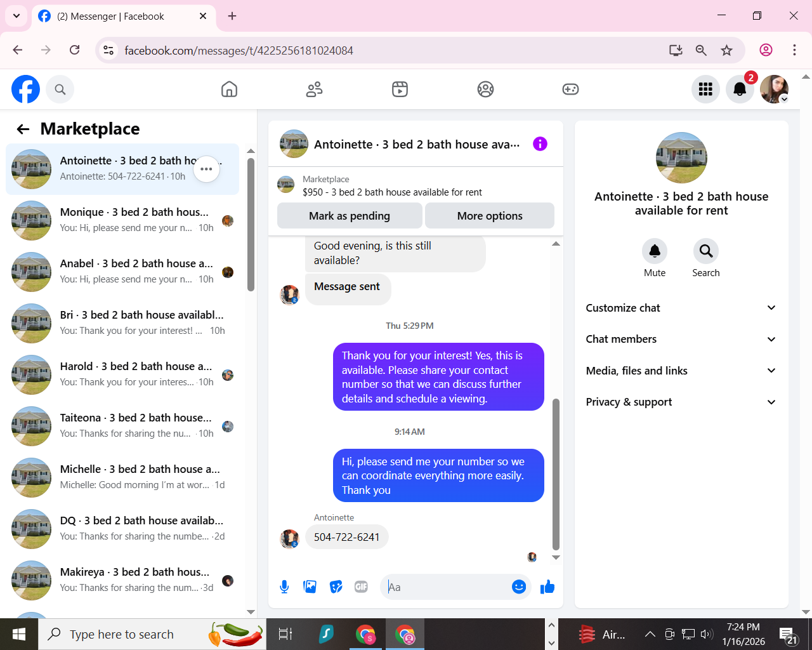Click Mark as pending button
Screen dimensions: 812x650
click(350, 216)
